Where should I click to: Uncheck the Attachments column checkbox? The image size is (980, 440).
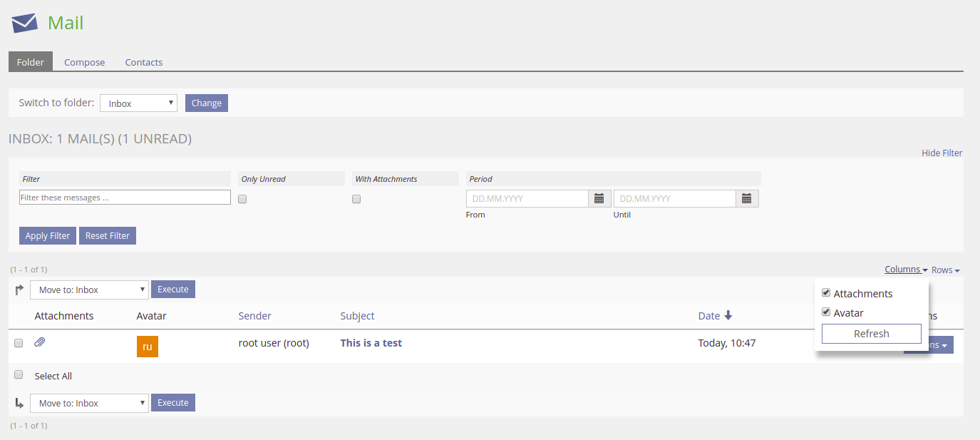pos(826,293)
